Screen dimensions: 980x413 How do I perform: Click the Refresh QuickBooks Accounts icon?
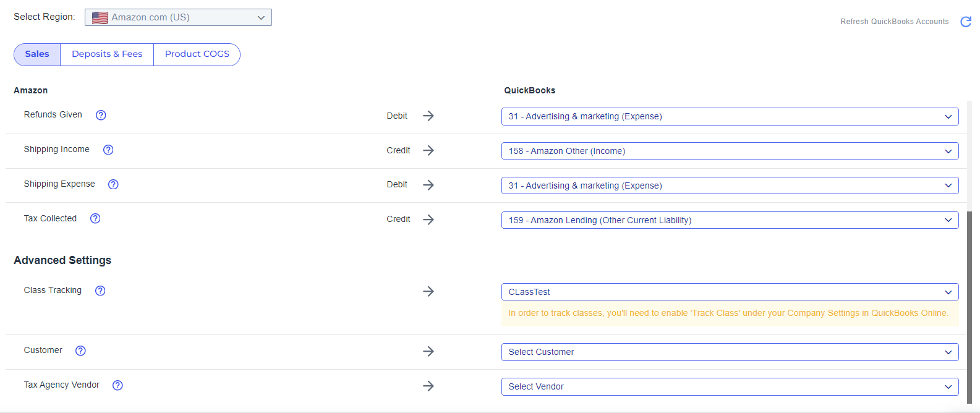(966, 22)
